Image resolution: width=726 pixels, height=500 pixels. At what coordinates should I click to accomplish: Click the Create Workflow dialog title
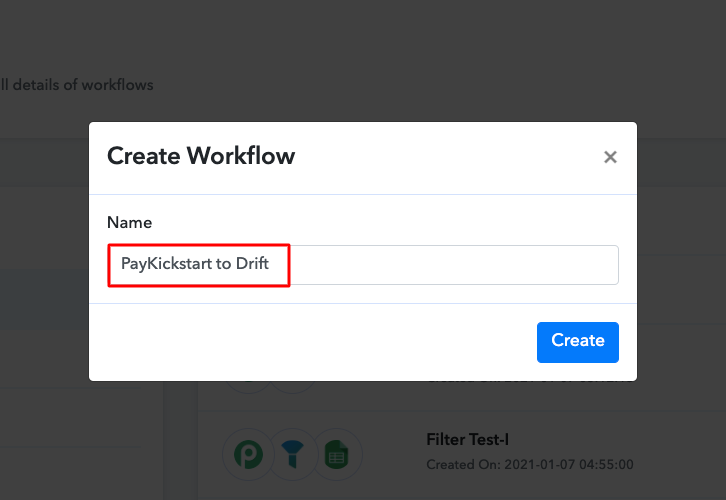[201, 156]
